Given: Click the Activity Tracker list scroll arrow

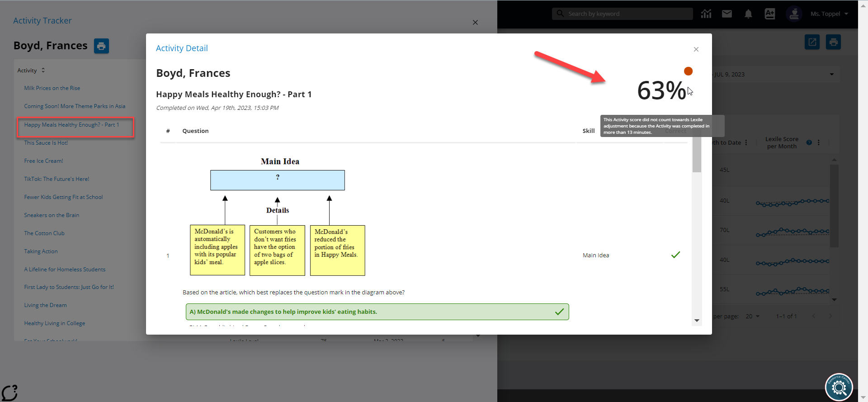Looking at the screenshot, I should click(x=478, y=336).
